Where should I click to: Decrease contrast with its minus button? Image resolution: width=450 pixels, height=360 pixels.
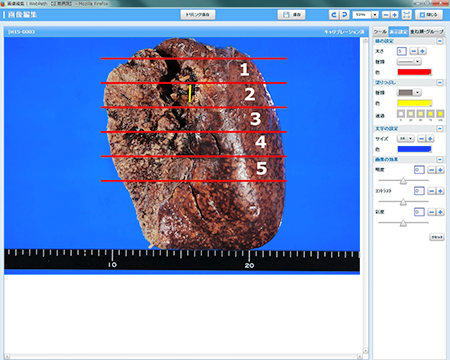point(432,191)
